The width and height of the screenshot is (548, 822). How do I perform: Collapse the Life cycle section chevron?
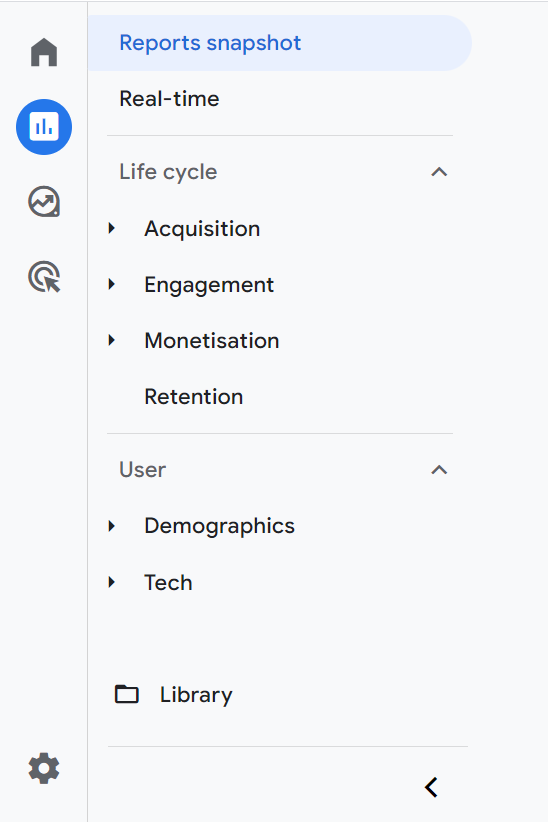(x=439, y=172)
